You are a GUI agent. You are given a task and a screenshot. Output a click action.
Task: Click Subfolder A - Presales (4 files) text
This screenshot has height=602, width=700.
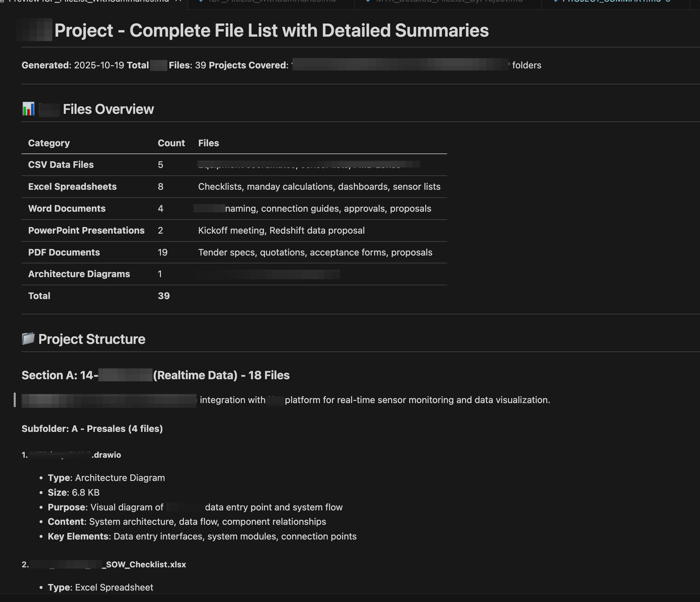[92, 429]
